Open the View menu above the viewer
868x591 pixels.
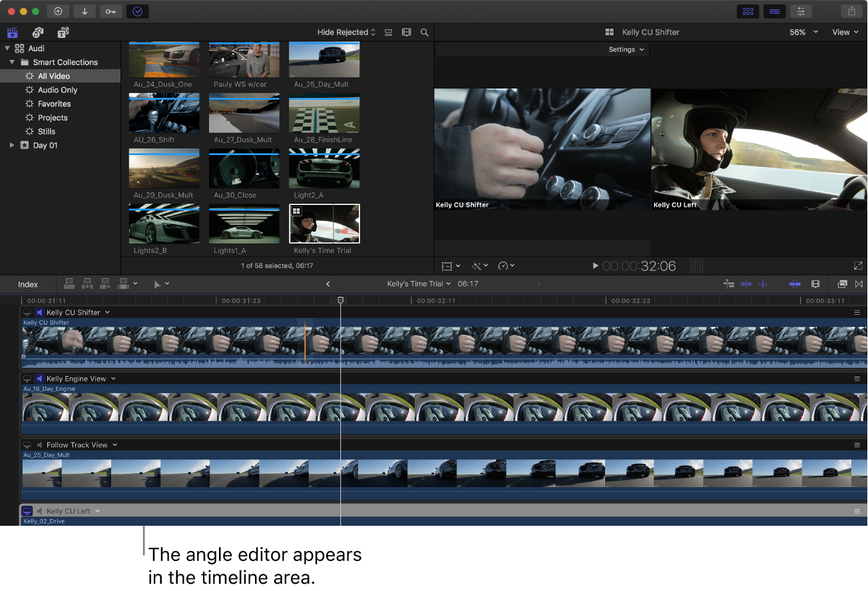(844, 32)
